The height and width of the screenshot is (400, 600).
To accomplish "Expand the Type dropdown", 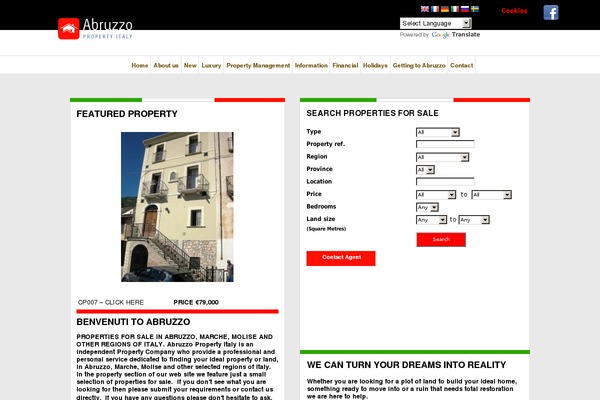I will point(438,132).
